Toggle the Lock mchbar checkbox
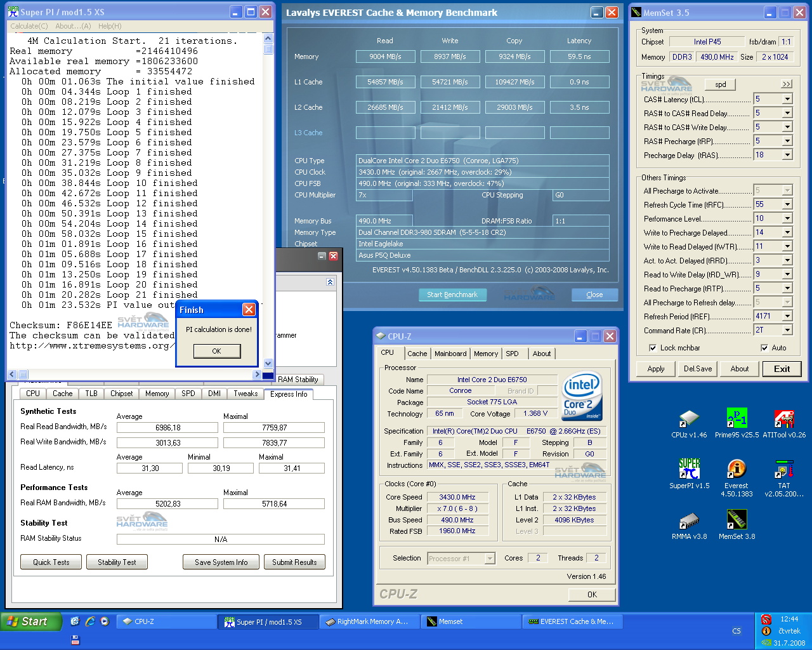This screenshot has width=812, height=650. pyautogui.click(x=653, y=348)
